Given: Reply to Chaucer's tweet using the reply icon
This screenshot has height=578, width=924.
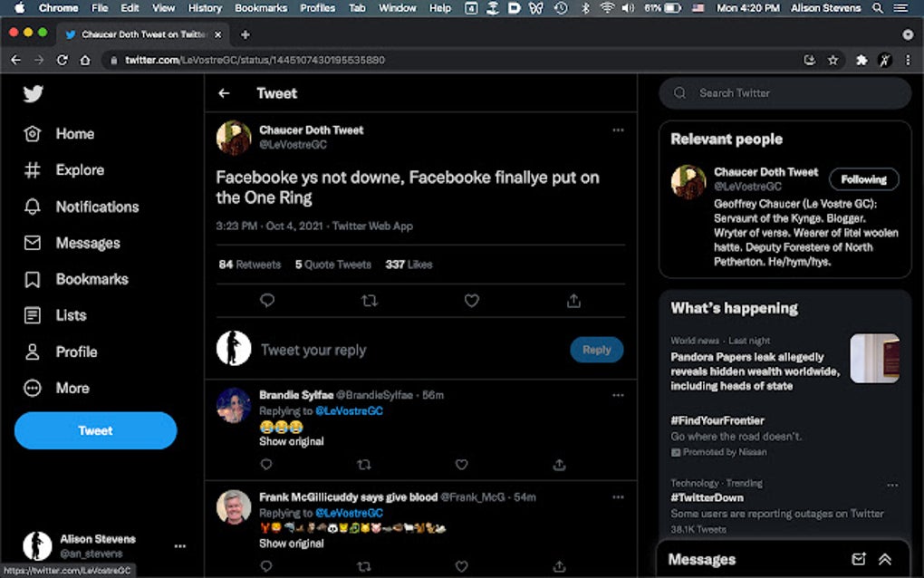Looking at the screenshot, I should (266, 300).
